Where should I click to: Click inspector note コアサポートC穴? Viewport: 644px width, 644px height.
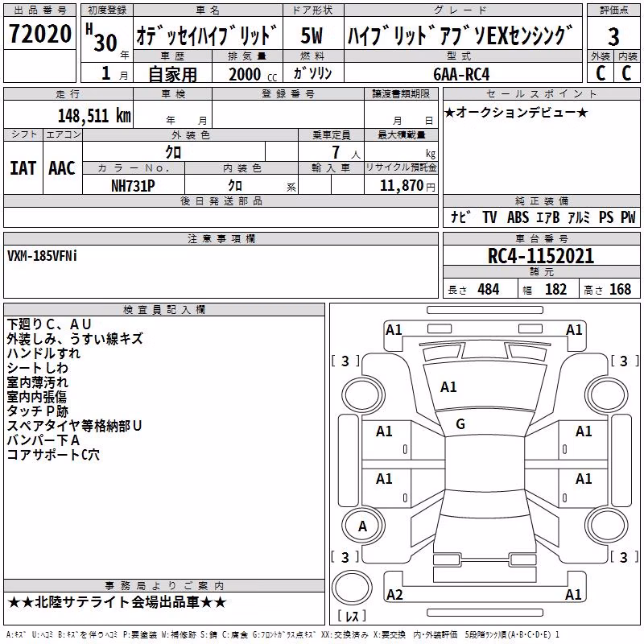(53, 455)
